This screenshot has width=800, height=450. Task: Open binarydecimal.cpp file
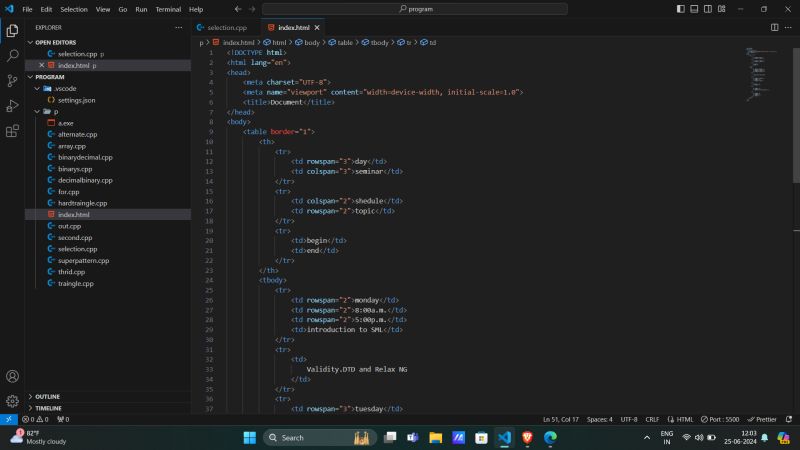pyautogui.click(x=85, y=157)
